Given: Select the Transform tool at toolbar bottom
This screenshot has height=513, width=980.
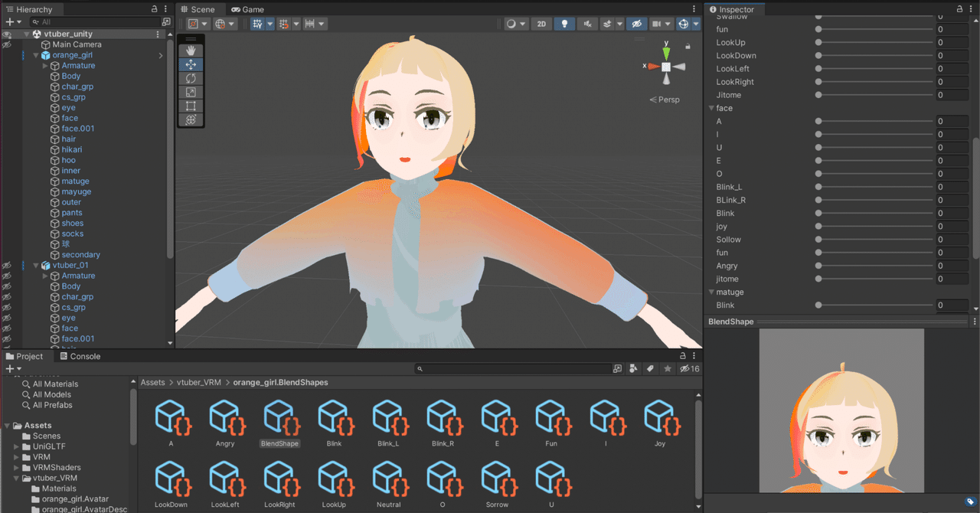Looking at the screenshot, I should pyautogui.click(x=190, y=119).
